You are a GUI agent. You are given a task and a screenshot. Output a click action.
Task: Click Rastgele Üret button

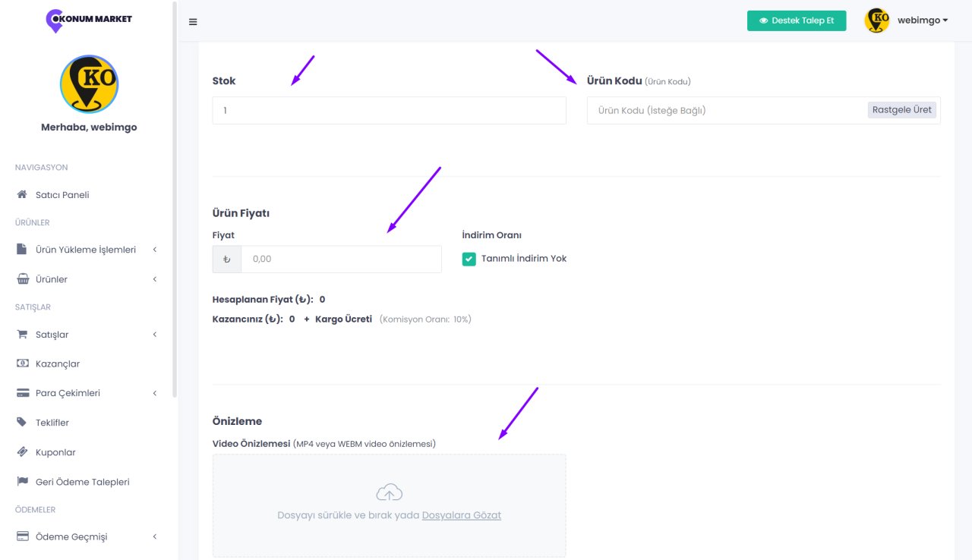(902, 110)
